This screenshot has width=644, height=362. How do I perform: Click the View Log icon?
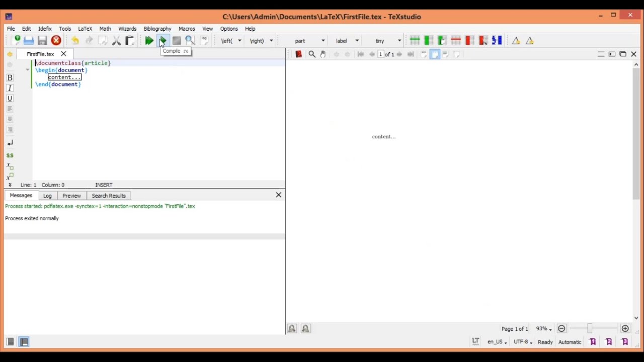[204, 41]
